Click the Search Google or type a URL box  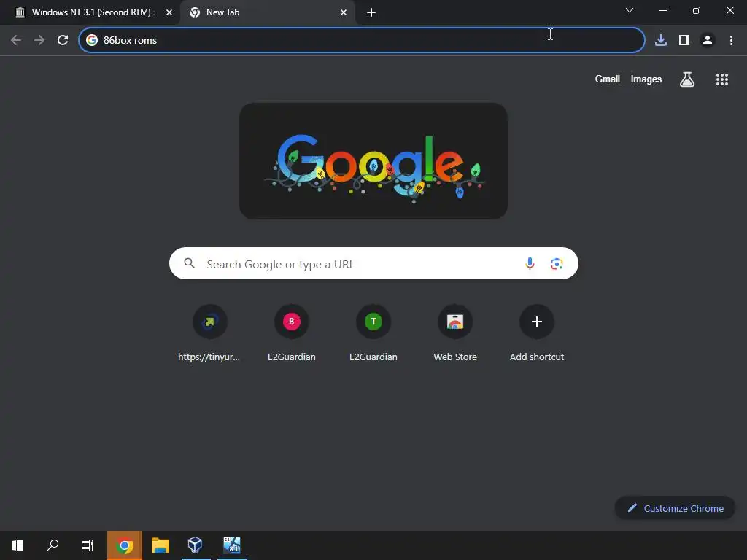373,263
